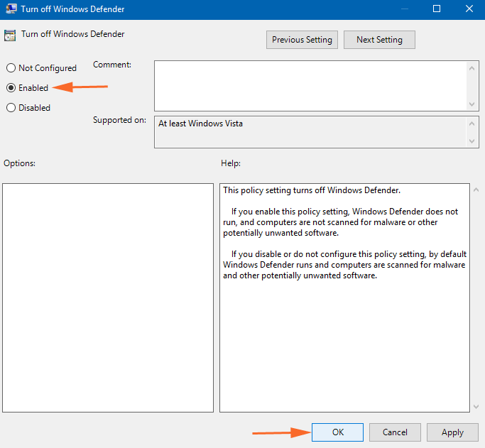Click the policy setting icon beside heading
Image resolution: width=485 pixels, height=448 pixels.
pos(10,35)
